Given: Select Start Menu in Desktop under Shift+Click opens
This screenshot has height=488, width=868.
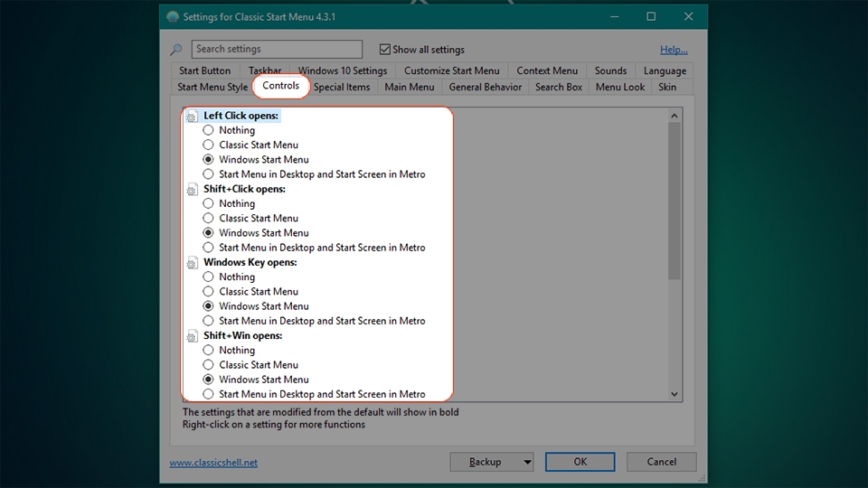Looking at the screenshot, I should click(208, 248).
